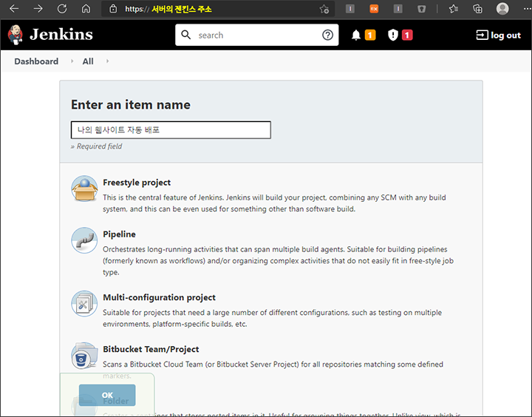The image size is (532, 417).
Task: Click the browser forward arrow
Action: coord(38,8)
